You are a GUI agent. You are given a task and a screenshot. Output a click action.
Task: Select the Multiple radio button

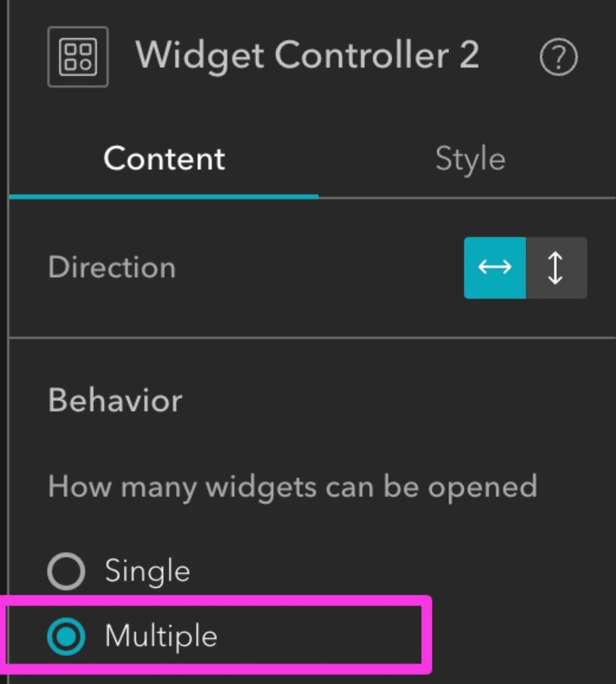[66, 637]
